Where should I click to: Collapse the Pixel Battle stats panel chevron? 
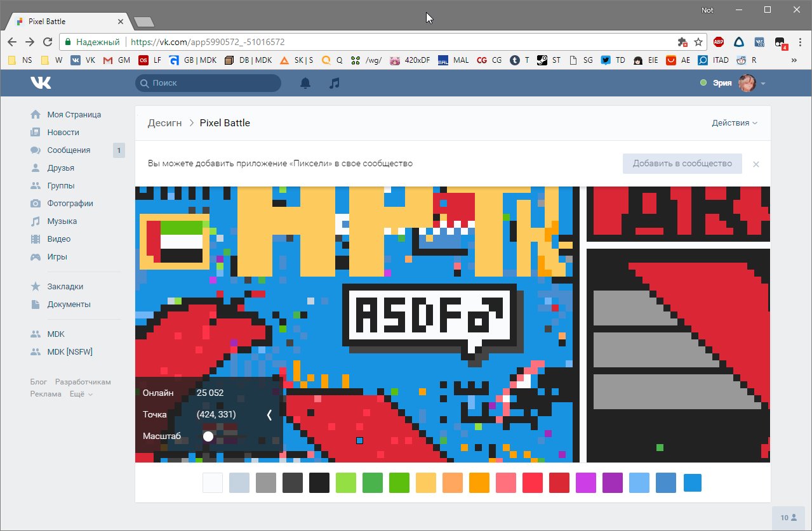[269, 415]
